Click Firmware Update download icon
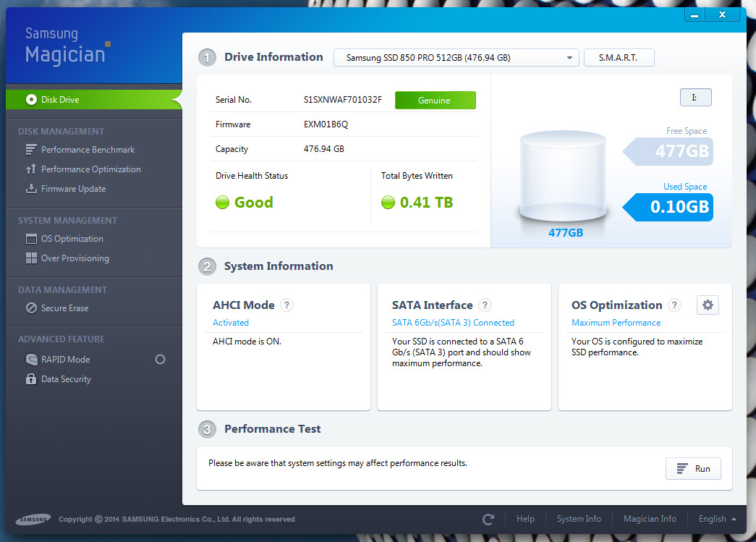Viewport: 756px width, 542px height. click(x=31, y=189)
